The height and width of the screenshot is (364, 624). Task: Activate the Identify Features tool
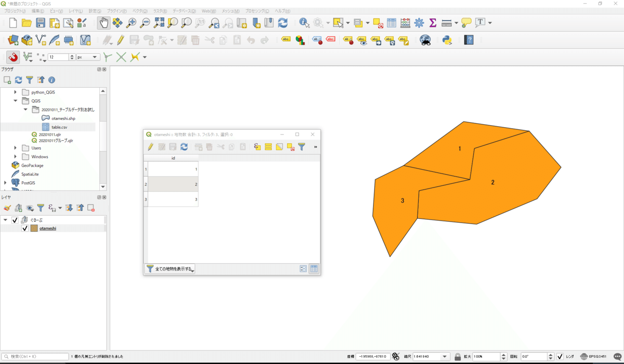point(304,23)
